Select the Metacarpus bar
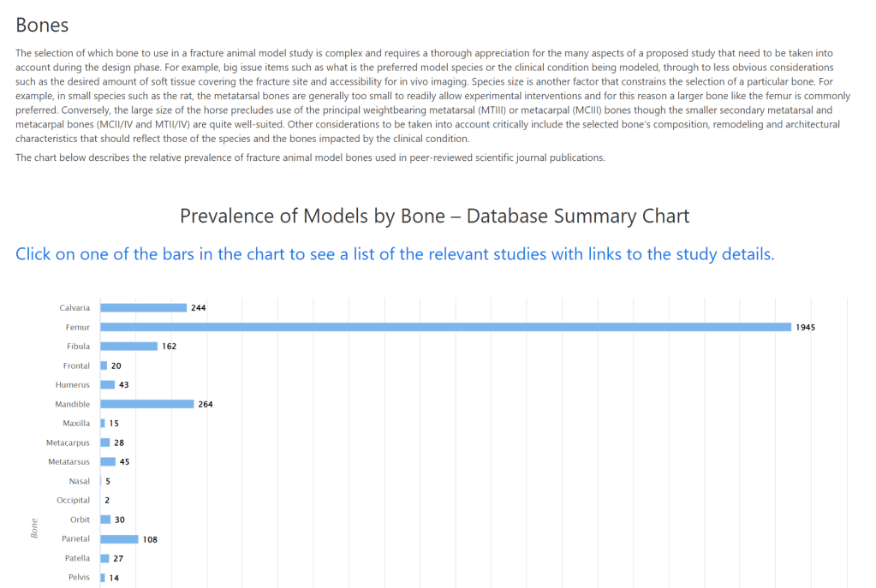 [x=105, y=442]
